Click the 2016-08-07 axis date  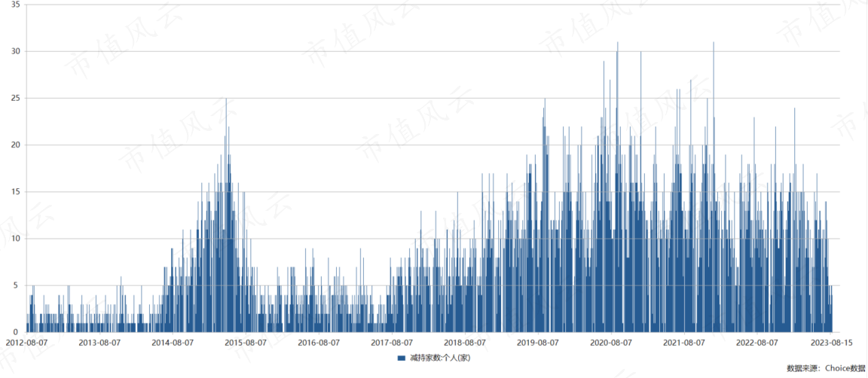(319, 343)
